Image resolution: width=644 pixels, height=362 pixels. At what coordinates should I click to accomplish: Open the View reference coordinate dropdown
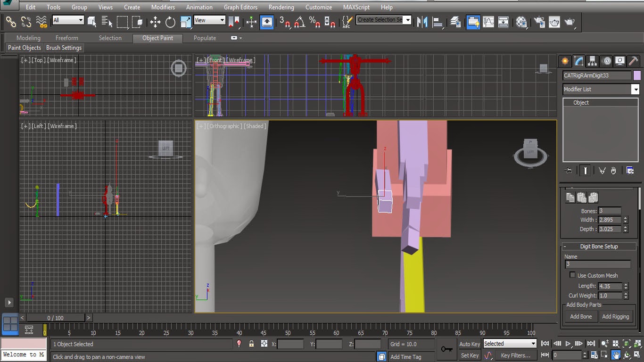(210, 20)
